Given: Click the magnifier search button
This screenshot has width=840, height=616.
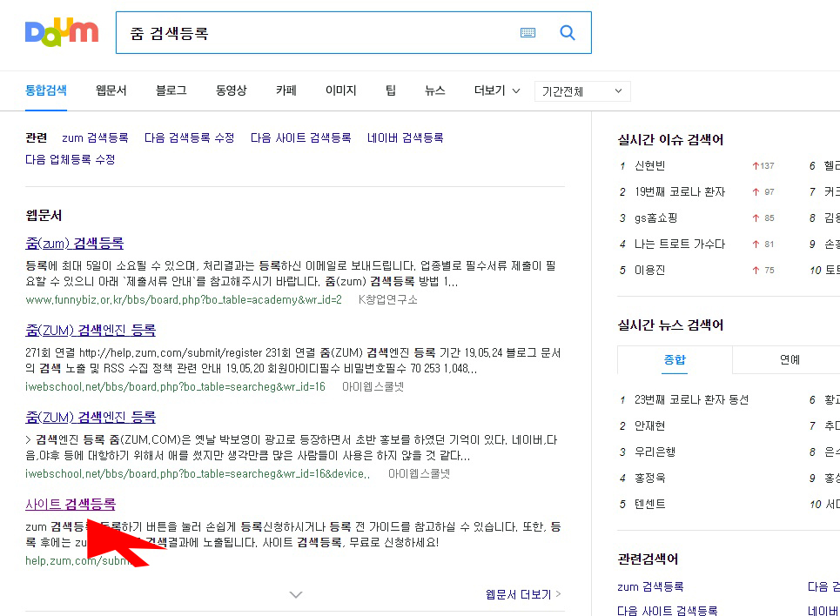Looking at the screenshot, I should (x=568, y=33).
